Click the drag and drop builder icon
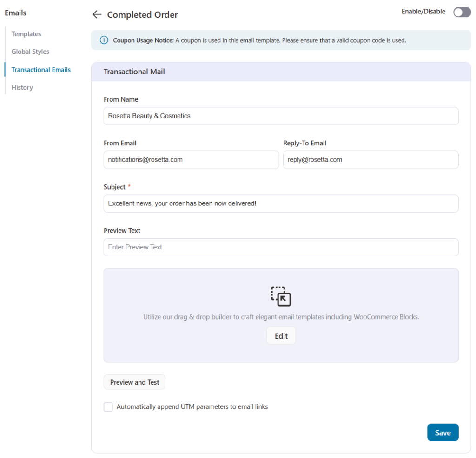Image resolution: width=476 pixels, height=458 pixels. point(281,297)
